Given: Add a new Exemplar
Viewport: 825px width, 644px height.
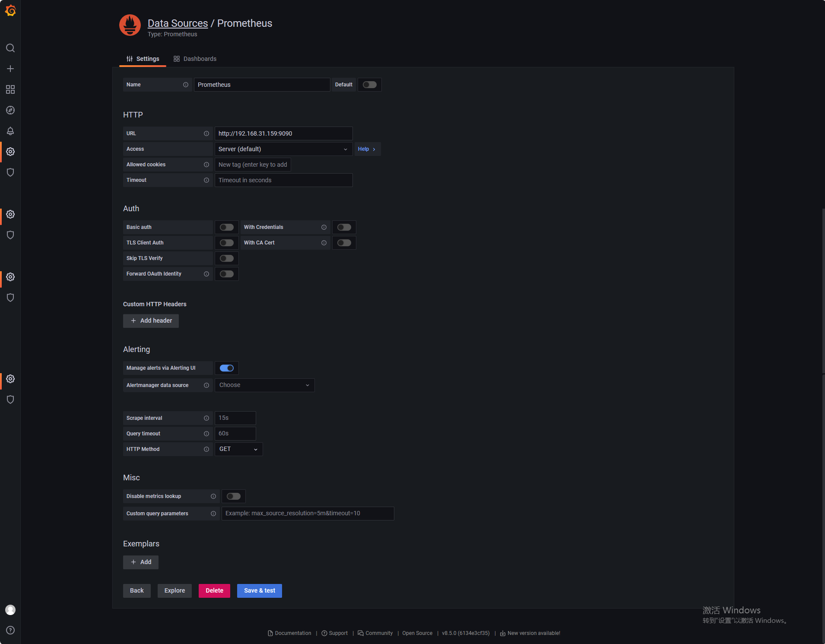Looking at the screenshot, I should [141, 562].
